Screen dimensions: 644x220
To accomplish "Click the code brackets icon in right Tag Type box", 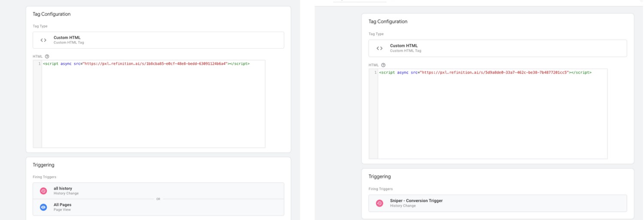I will pyautogui.click(x=379, y=48).
